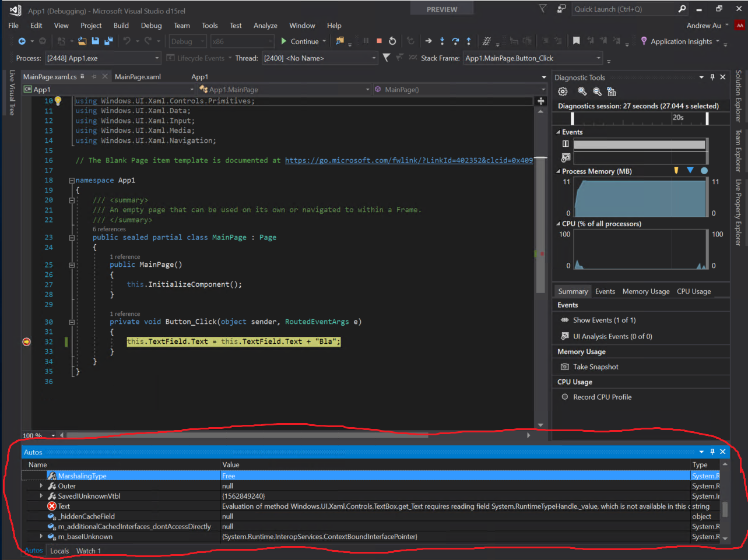Click the Navigate Backward arrow icon
748x560 pixels.
[22, 41]
